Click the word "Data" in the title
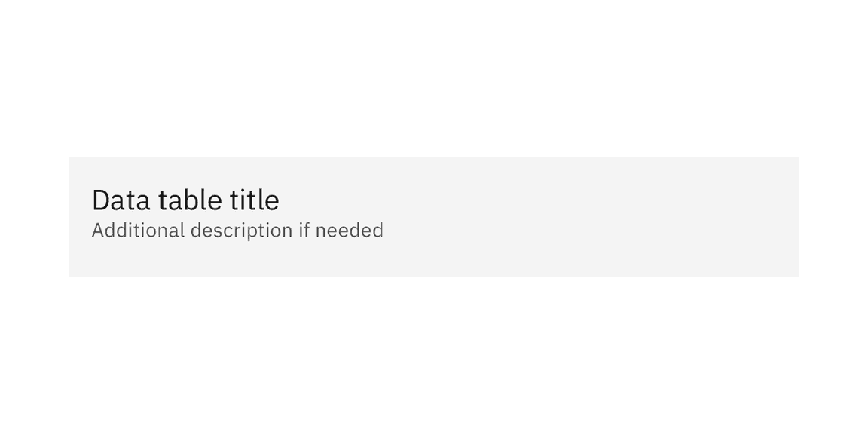 (x=121, y=200)
